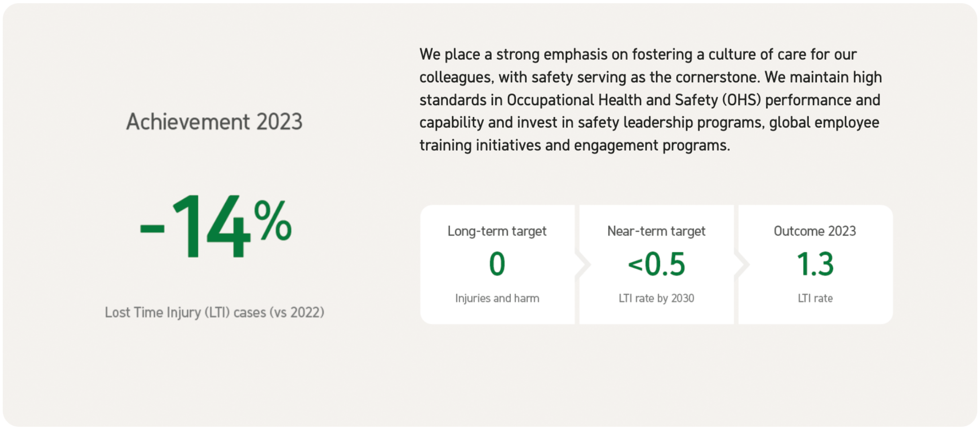Click the Achievement 2023 heading
Viewport: 980px width, 429px height.
214,122
